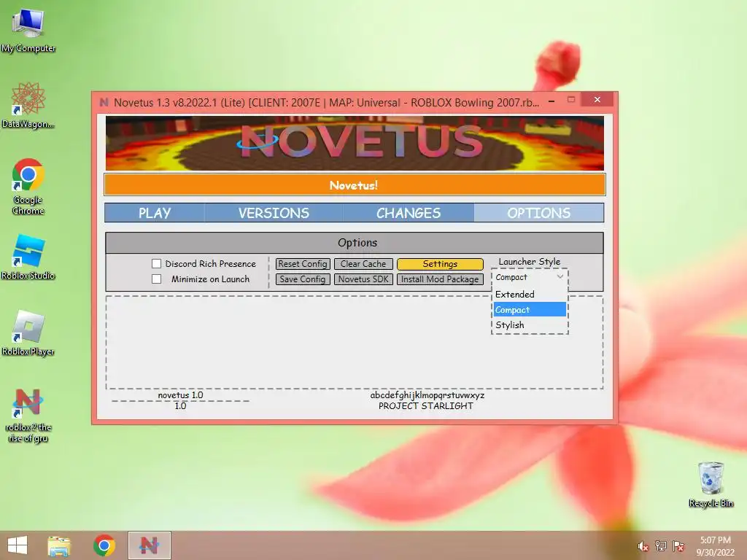This screenshot has height=560, width=747.
Task: Open roblox 2 the rise of gru shortcut
Action: [x=28, y=415]
